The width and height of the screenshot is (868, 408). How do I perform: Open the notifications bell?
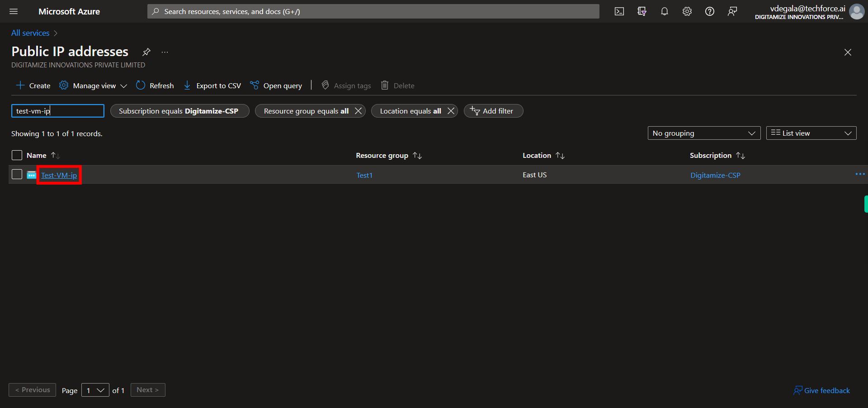point(665,11)
